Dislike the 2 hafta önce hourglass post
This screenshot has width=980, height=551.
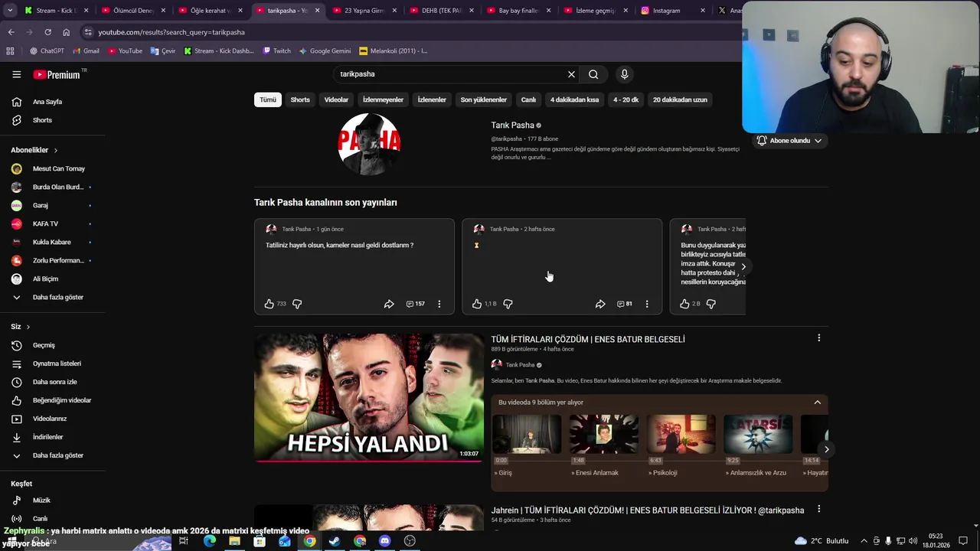(x=508, y=304)
